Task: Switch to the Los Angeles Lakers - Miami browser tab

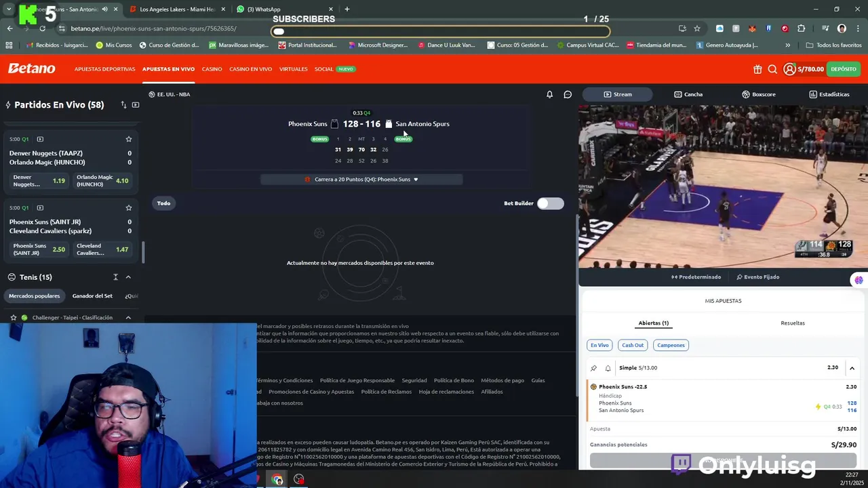Action: click(176, 9)
